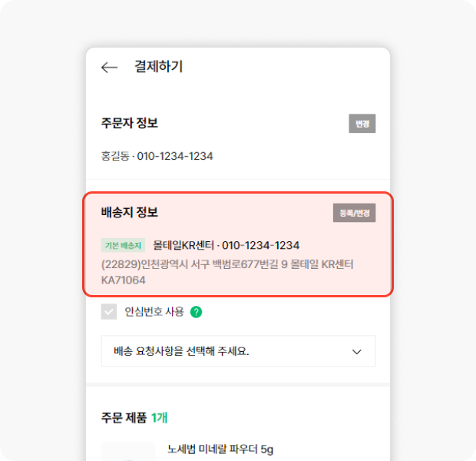This screenshot has width=476, height=461.
Task: Open the green question mark help icon
Action: [197, 312]
